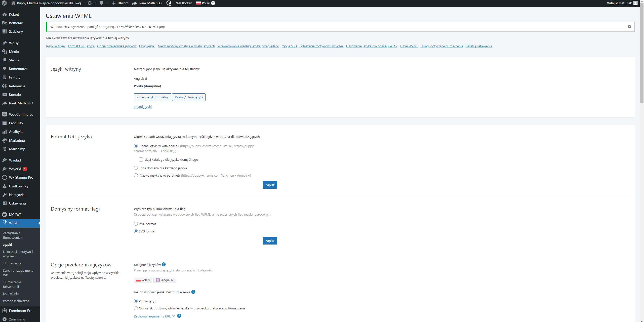Click help icon next to Kolejność języków
The height and width of the screenshot is (322, 644).
(164, 264)
